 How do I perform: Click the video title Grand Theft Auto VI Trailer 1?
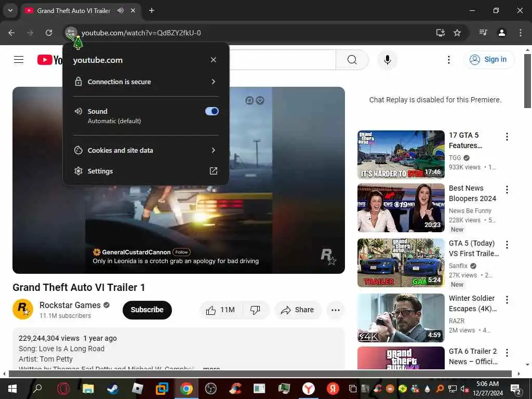coord(79,287)
